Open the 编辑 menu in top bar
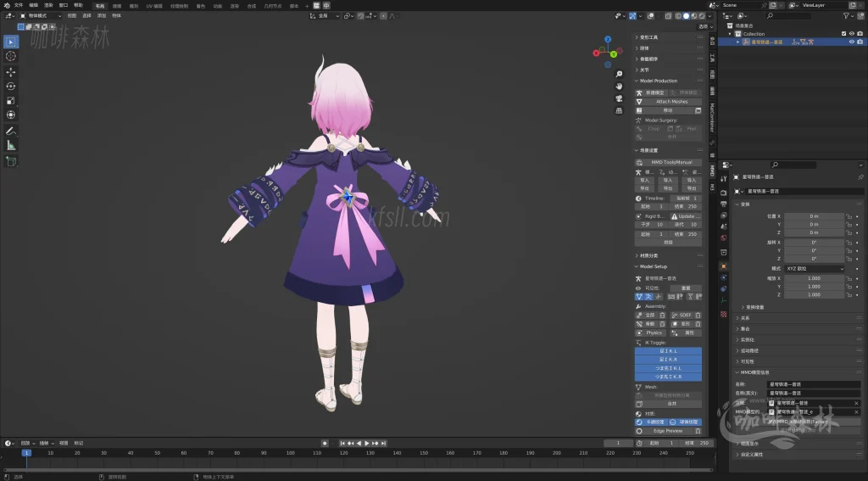 coord(33,6)
